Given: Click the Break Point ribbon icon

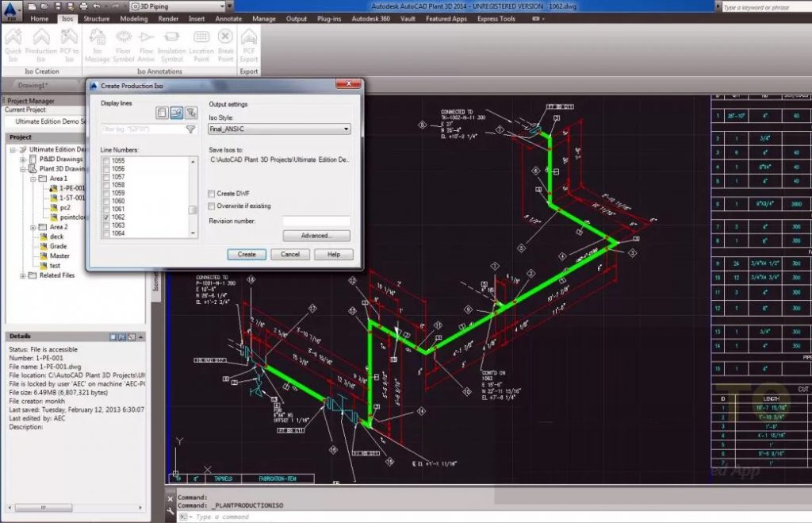Looking at the screenshot, I should click(x=225, y=45).
